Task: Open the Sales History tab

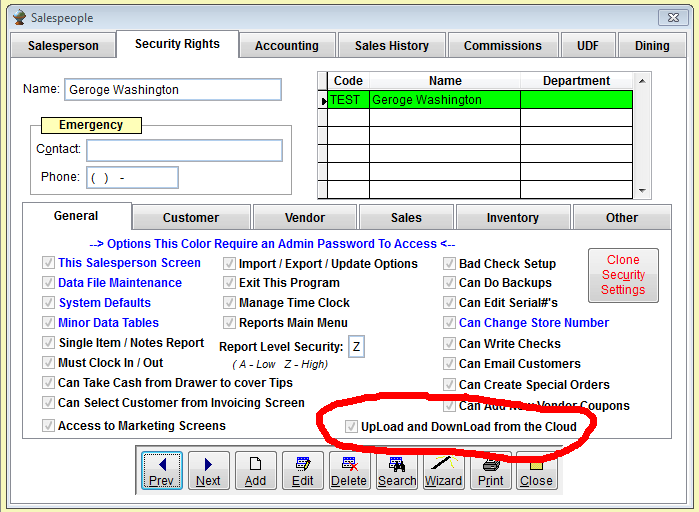Action: tap(391, 45)
